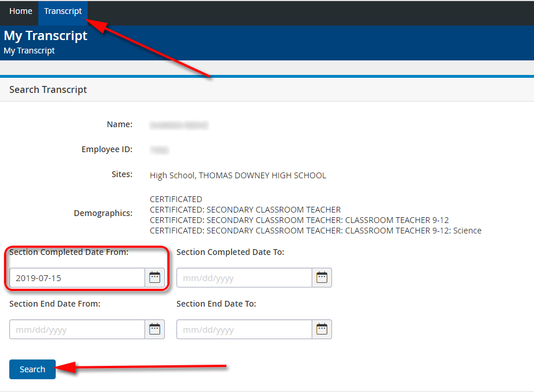Open calendar for Section Completed Date From
This screenshot has width=534, height=392.
[x=154, y=278]
